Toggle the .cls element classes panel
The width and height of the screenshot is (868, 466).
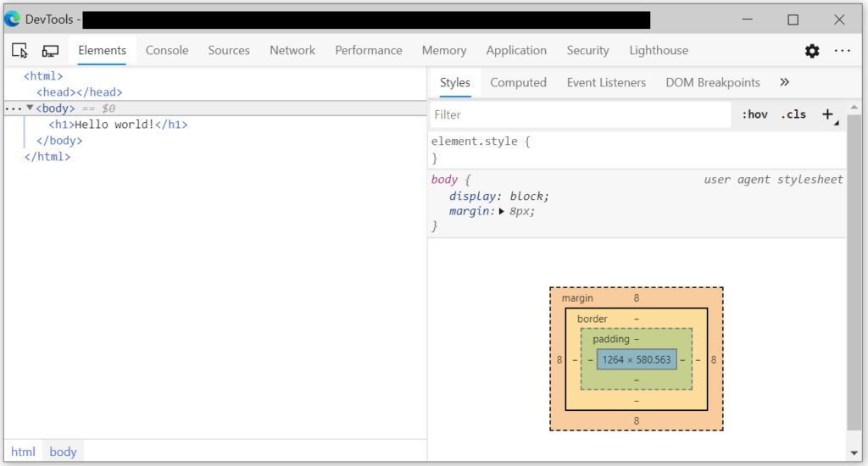793,114
